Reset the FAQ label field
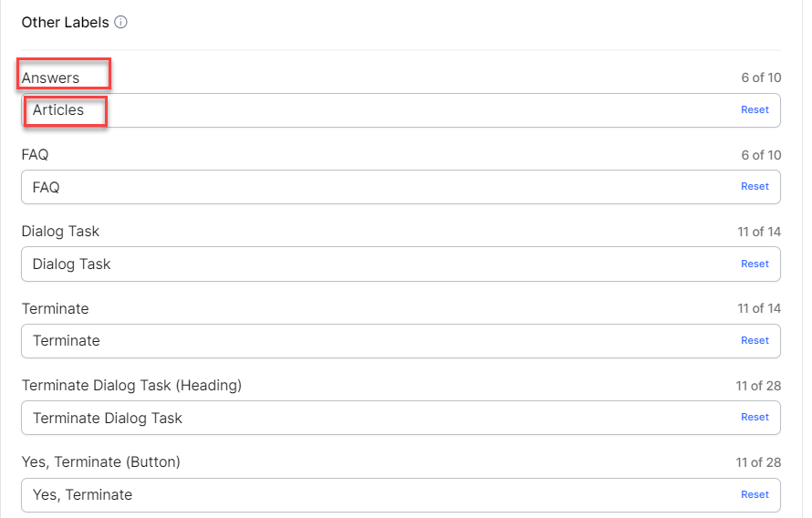 (755, 186)
